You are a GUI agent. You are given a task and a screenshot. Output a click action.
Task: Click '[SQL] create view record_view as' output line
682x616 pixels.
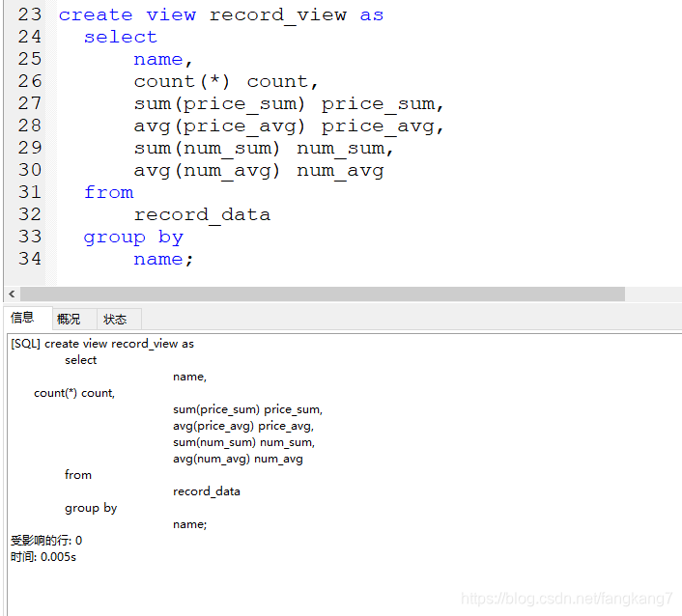102,344
